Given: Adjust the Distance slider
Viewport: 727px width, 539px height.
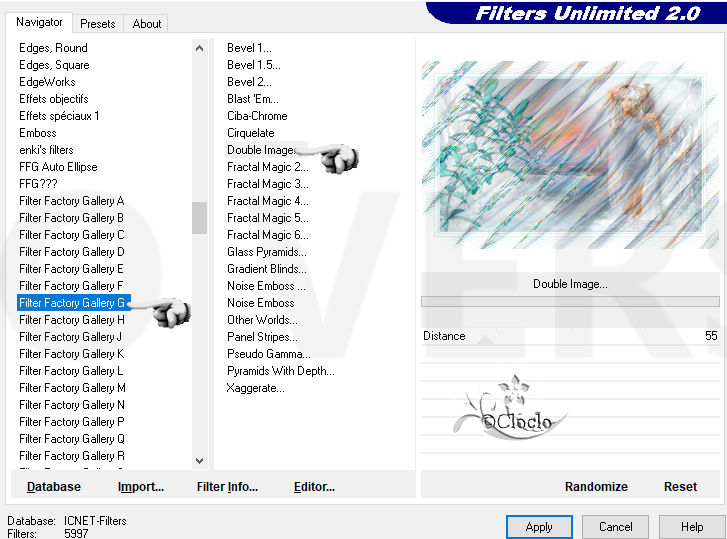Looking at the screenshot, I should 570,336.
